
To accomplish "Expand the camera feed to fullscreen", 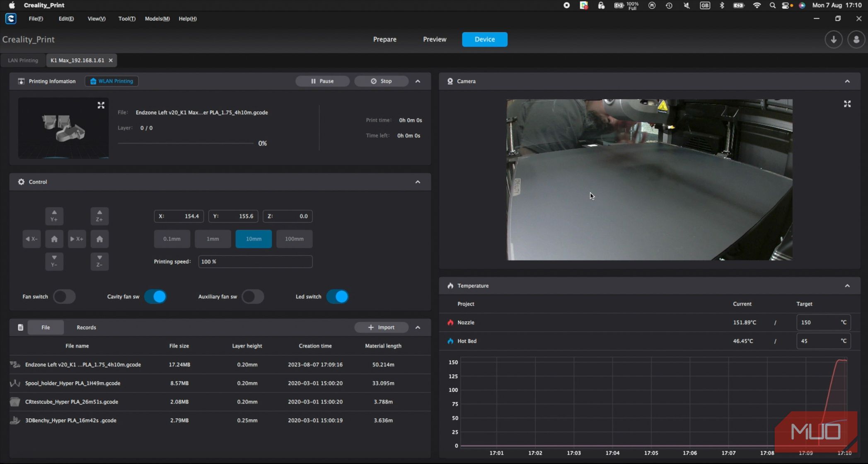I will click(847, 104).
